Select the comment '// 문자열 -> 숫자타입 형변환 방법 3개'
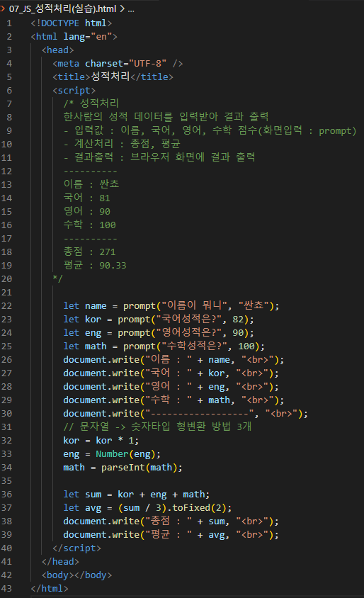The height and width of the screenshot is (598, 364). (x=157, y=427)
